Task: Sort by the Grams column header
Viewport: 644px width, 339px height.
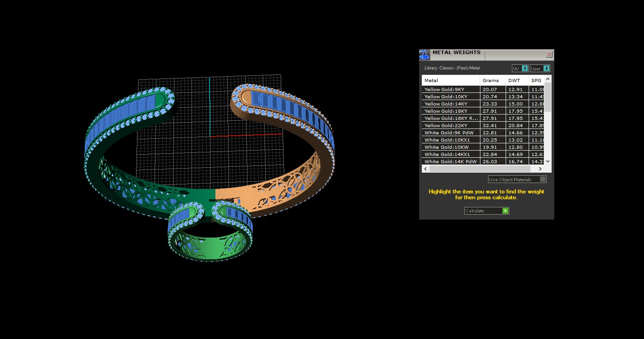Action: [493, 80]
